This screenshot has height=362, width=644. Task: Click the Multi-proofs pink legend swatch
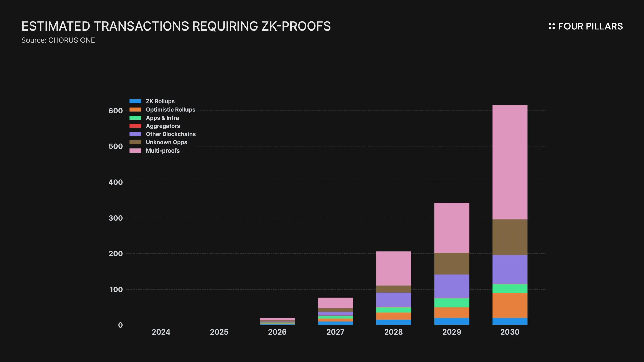click(x=135, y=151)
